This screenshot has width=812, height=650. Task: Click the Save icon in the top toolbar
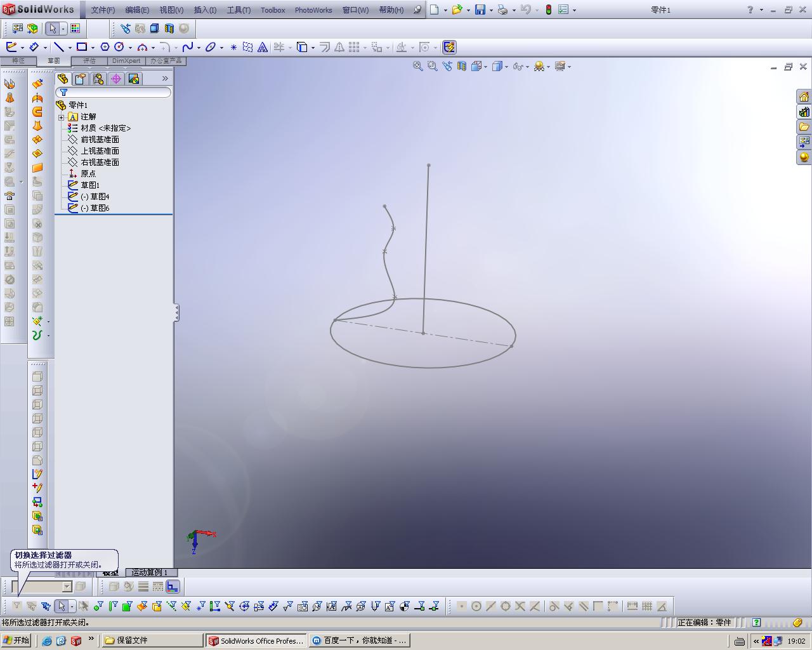pyautogui.click(x=480, y=10)
